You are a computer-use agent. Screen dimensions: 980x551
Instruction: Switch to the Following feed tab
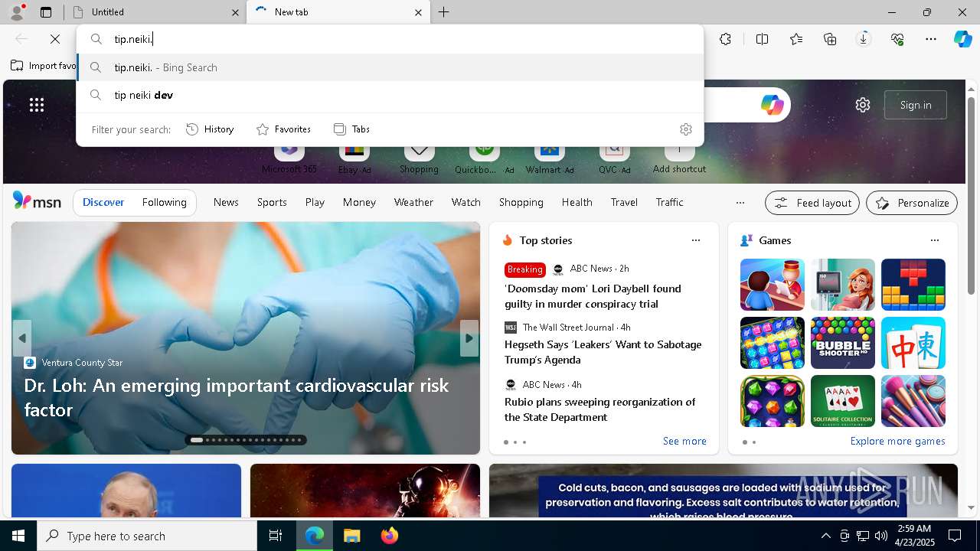click(x=164, y=202)
